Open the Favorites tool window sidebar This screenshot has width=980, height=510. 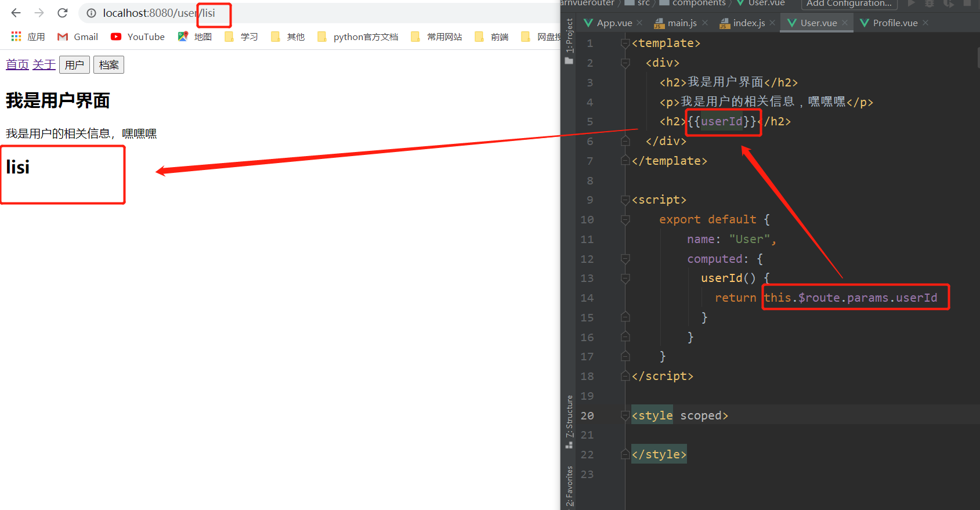coord(569,486)
